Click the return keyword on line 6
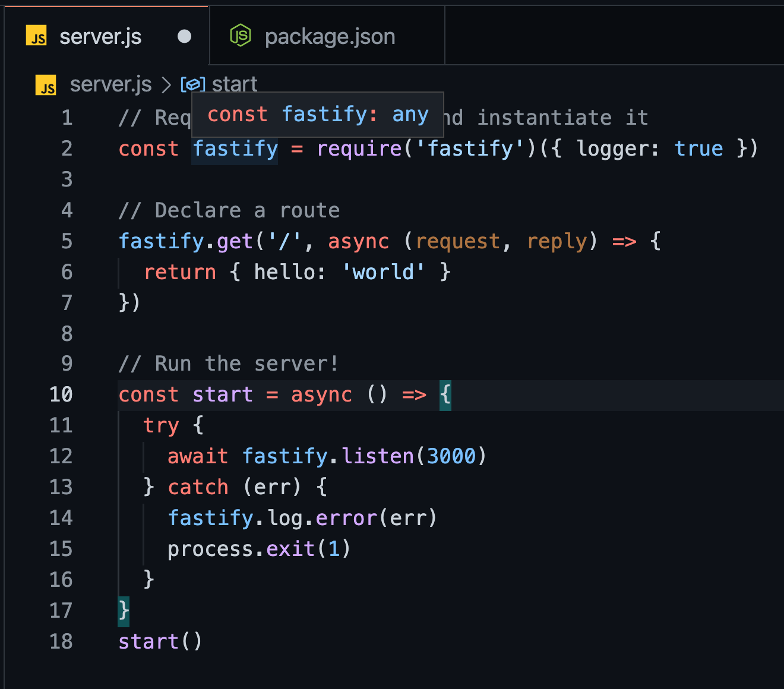This screenshot has height=689, width=784. pos(180,272)
